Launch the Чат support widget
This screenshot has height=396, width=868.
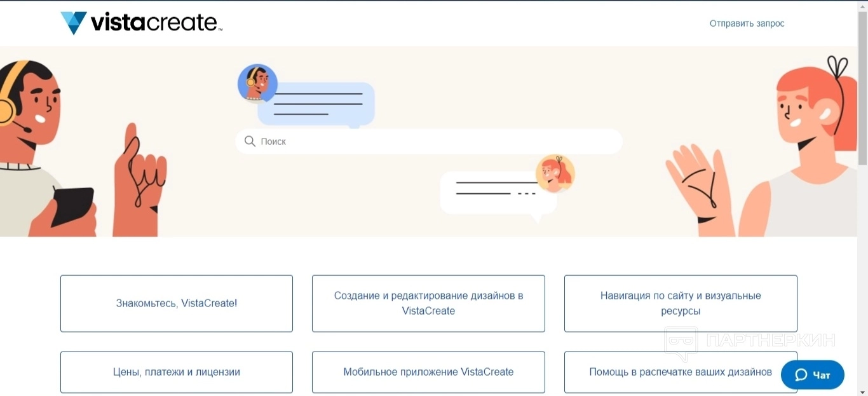click(x=813, y=375)
